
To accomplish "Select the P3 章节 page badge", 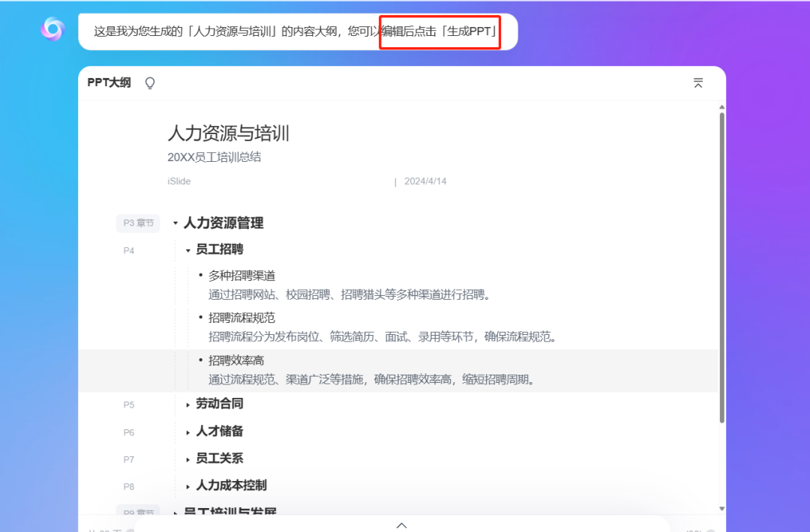I will pos(138,223).
